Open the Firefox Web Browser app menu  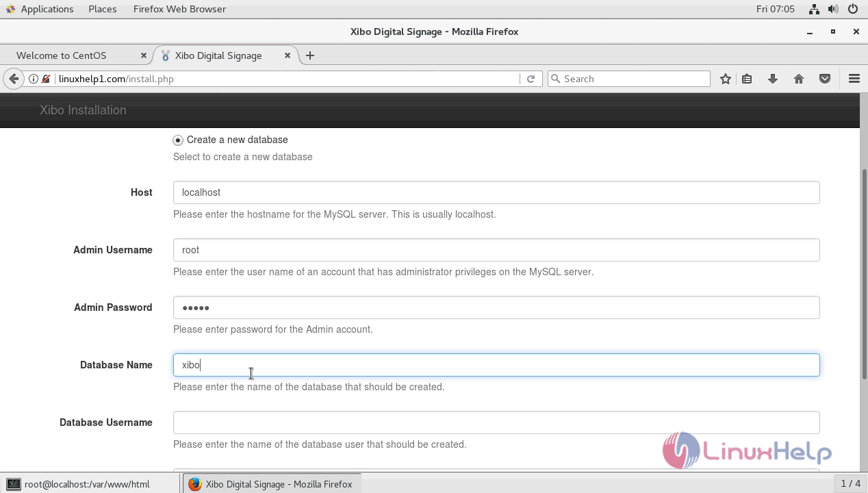point(179,9)
